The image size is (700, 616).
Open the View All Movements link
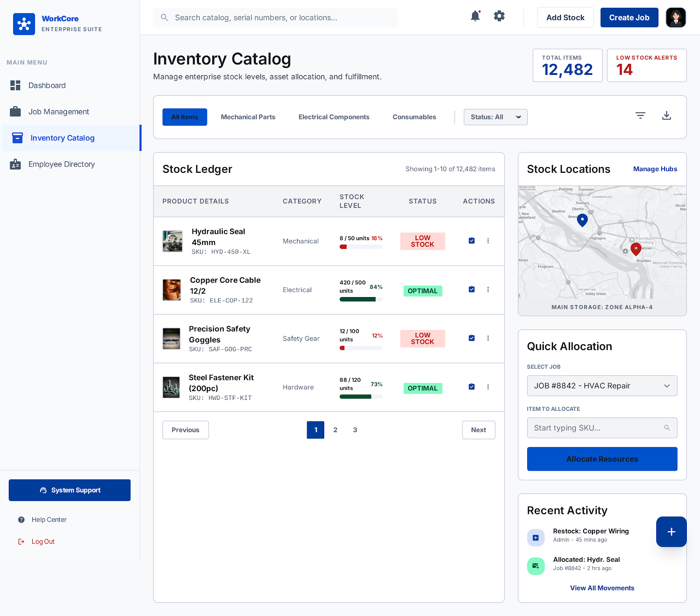tap(602, 588)
